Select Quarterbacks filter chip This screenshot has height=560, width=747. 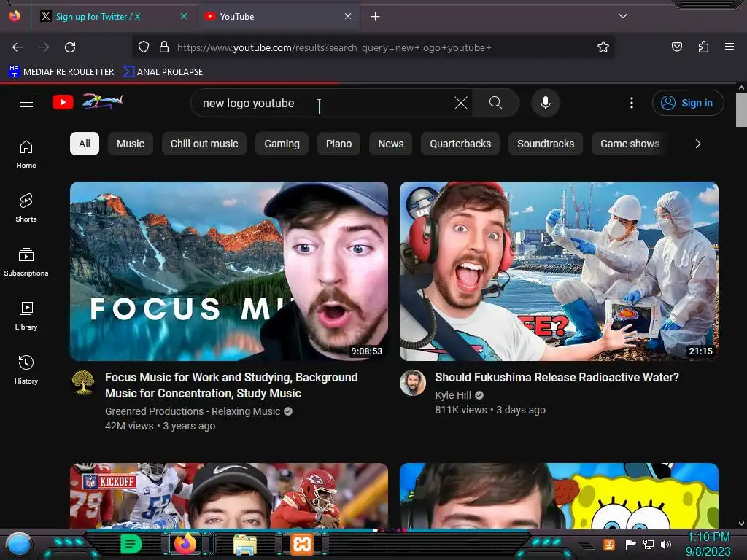pyautogui.click(x=460, y=144)
